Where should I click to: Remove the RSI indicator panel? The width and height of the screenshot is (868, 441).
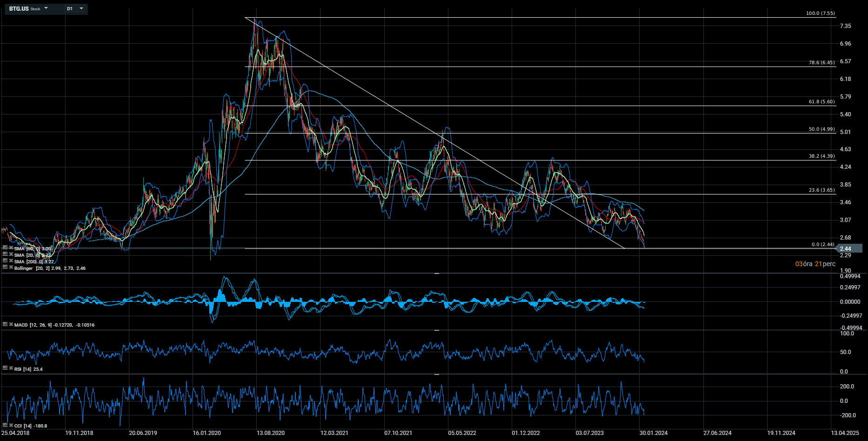coord(11,368)
